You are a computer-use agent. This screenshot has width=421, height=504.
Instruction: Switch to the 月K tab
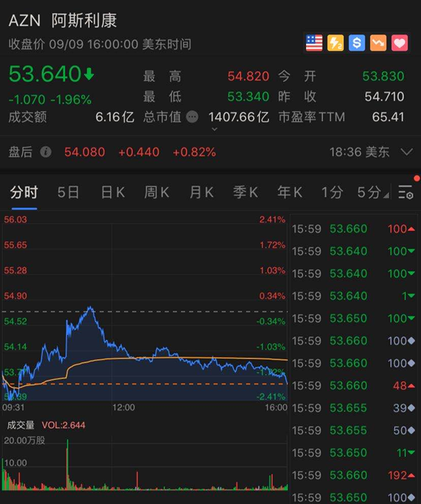pyautogui.click(x=201, y=192)
